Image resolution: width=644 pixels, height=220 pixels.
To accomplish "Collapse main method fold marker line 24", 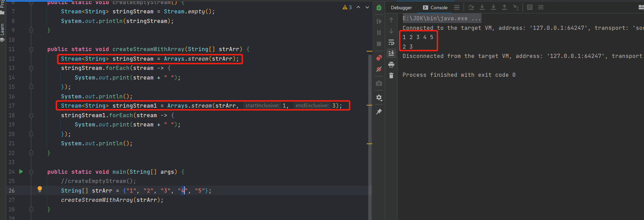I will coord(31,172).
